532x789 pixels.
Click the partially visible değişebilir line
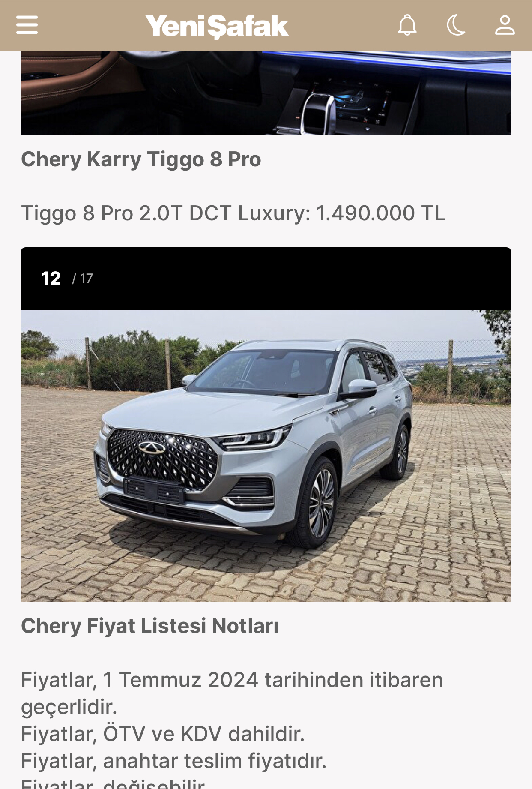click(113, 783)
